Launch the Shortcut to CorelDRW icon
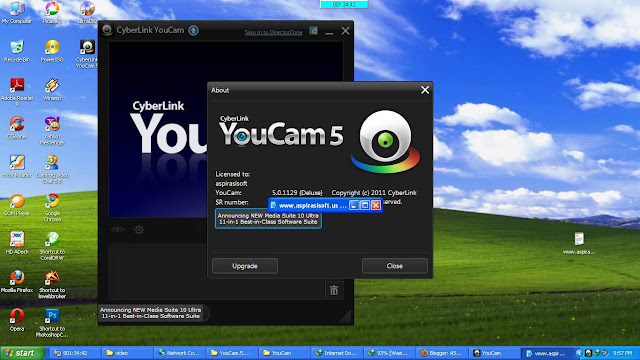The image size is (640, 360). 52,246
